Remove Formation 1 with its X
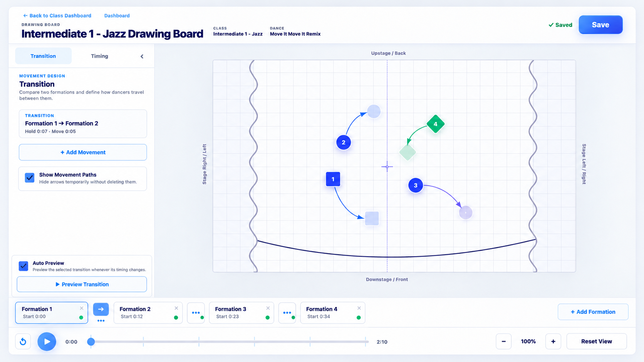Image resolution: width=644 pixels, height=362 pixels. click(82, 308)
